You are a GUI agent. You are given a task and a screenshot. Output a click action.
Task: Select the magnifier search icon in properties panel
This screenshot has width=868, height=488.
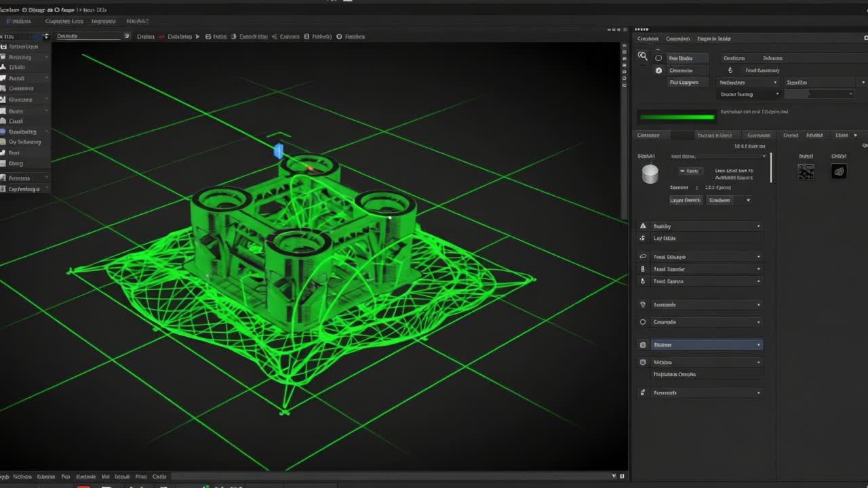coord(643,57)
